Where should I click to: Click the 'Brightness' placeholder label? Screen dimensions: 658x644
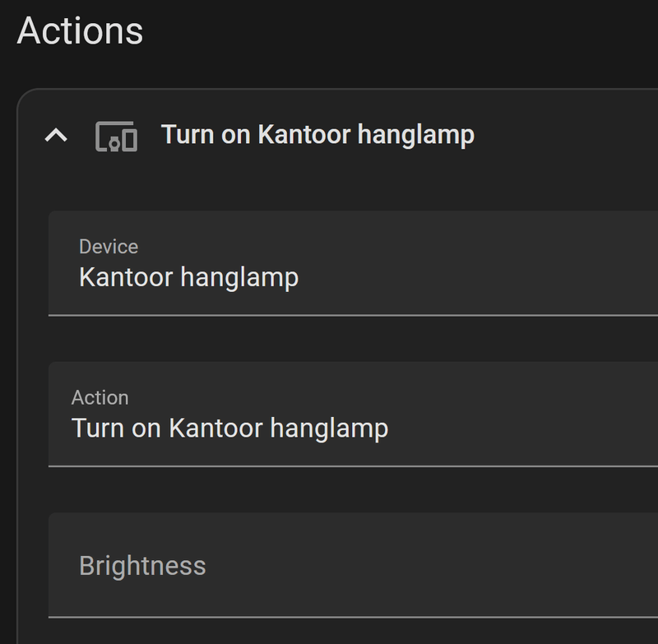(142, 566)
